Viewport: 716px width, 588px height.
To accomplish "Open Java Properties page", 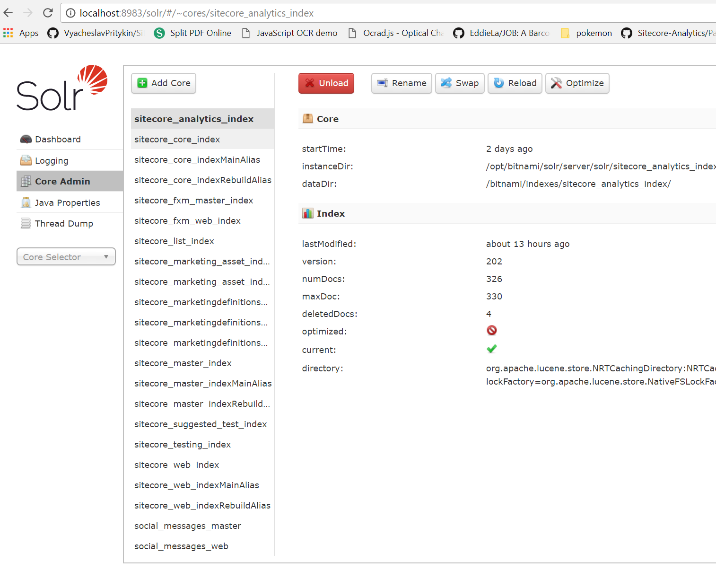I will point(67,203).
